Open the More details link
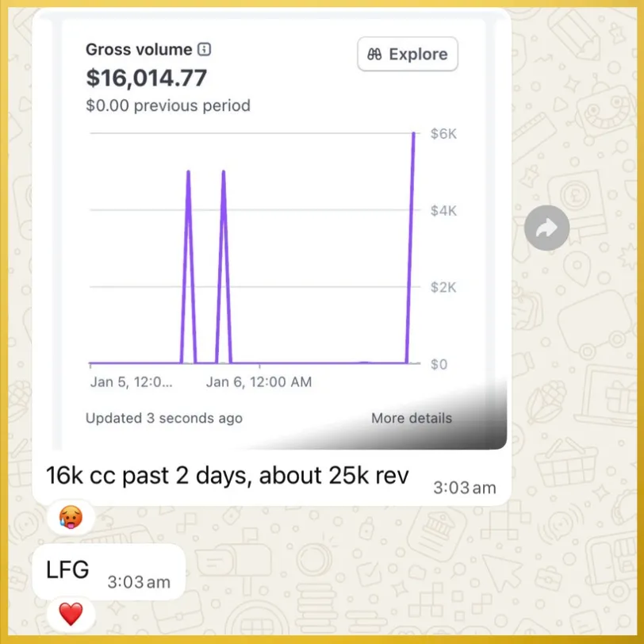This screenshot has height=644, width=644. (412, 418)
